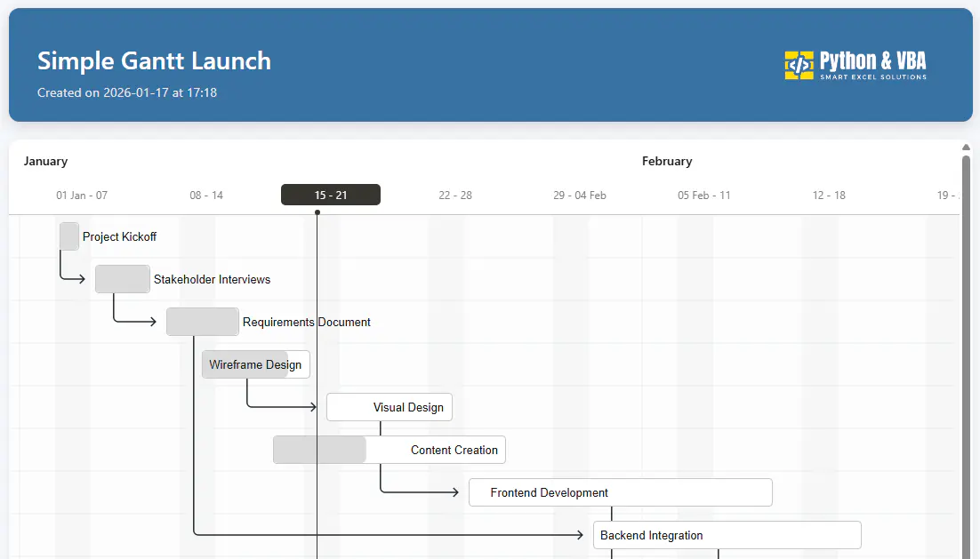Select the Visual Design task bar
980x559 pixels.
390,407
